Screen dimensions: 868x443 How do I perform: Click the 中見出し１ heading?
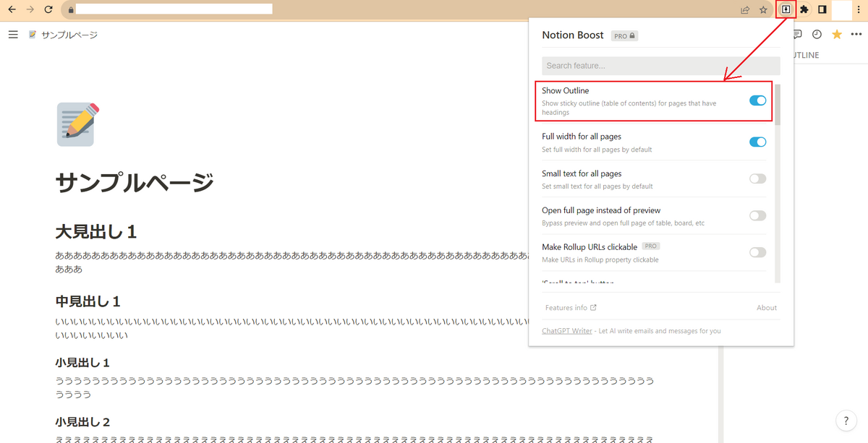88,301
